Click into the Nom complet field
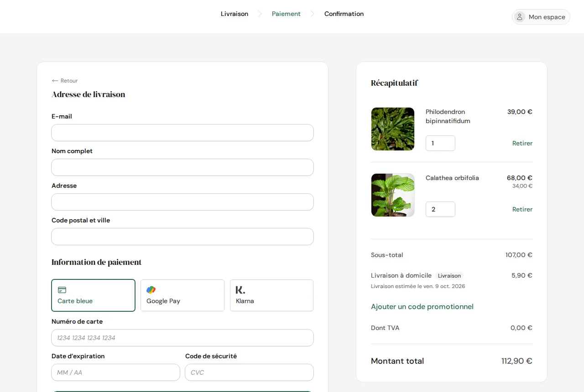Viewport: 584px width, 392px height. [x=182, y=167]
